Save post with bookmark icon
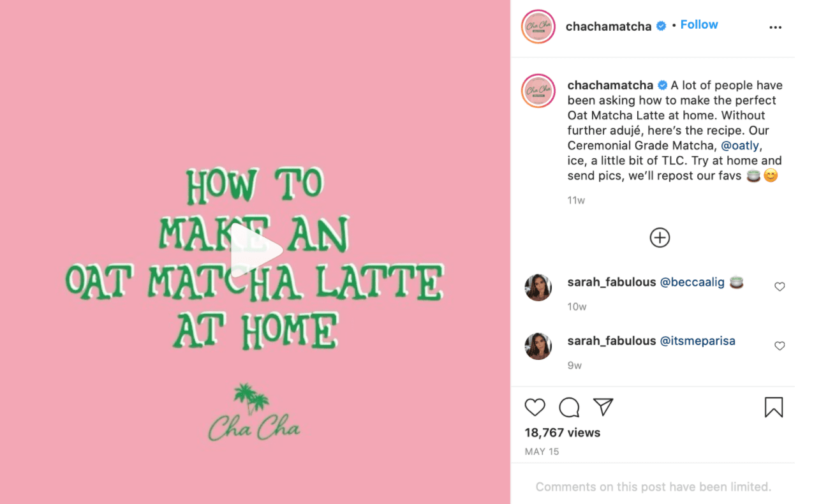Screen dimensions: 828x504 (x=773, y=407)
